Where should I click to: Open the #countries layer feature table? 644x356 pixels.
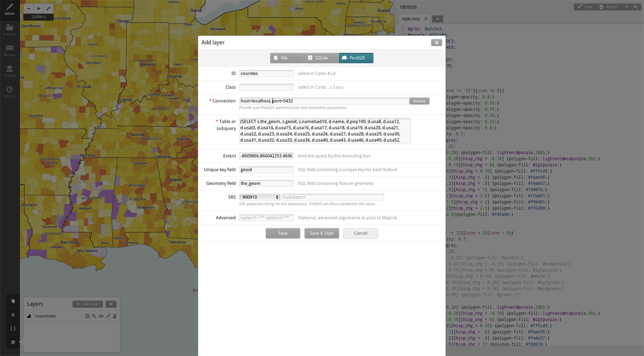click(x=87, y=316)
